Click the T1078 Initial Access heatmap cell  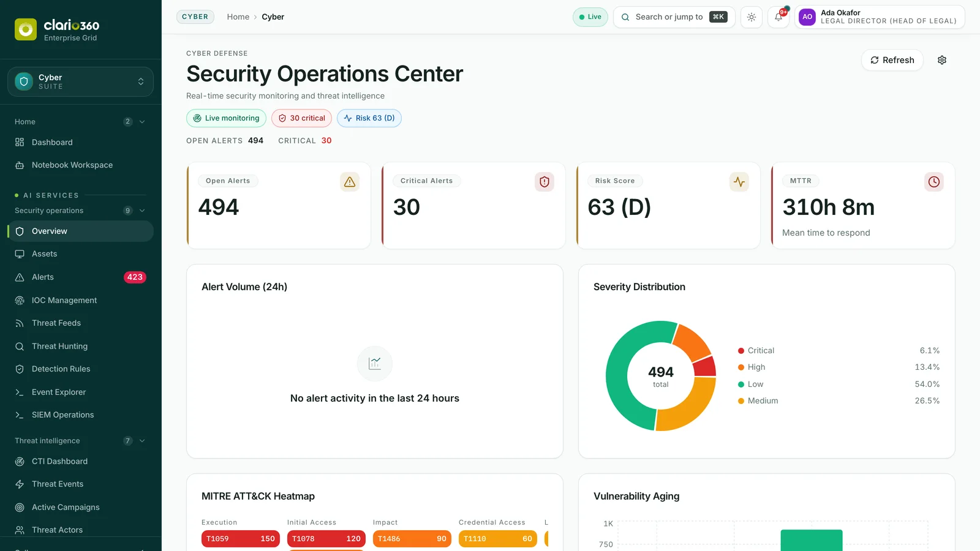(326, 539)
